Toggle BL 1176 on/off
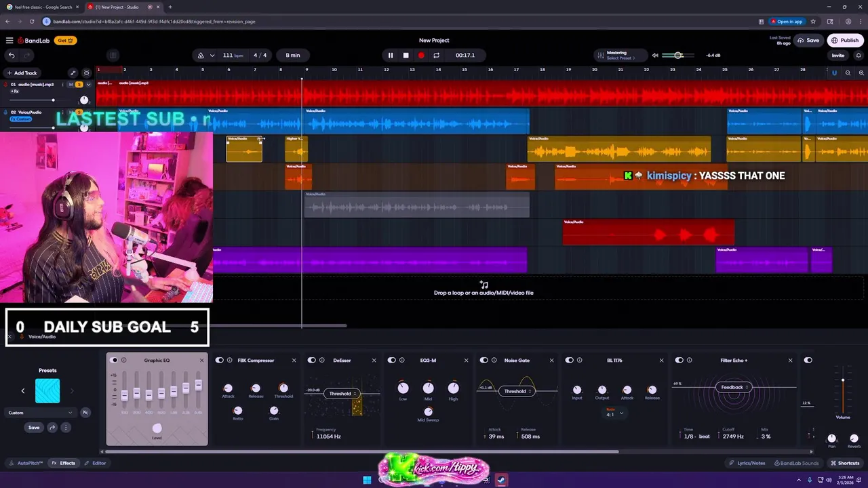Image resolution: width=868 pixels, height=488 pixels. tap(570, 360)
